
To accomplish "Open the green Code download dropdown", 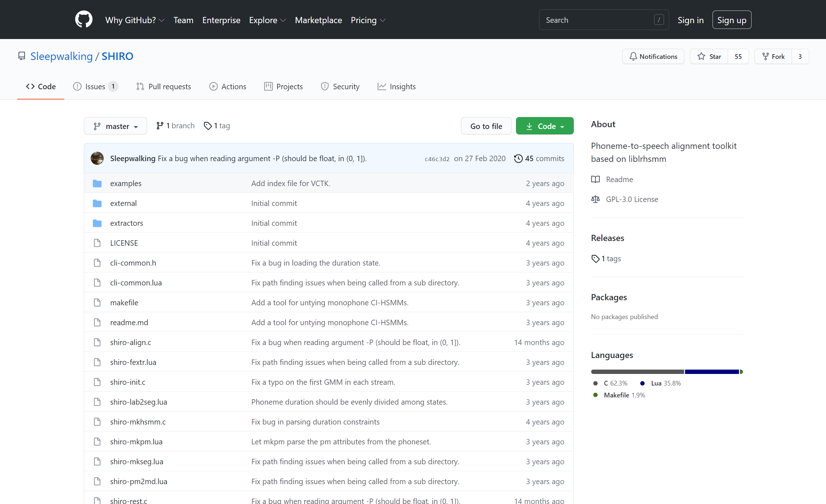I will coord(545,126).
